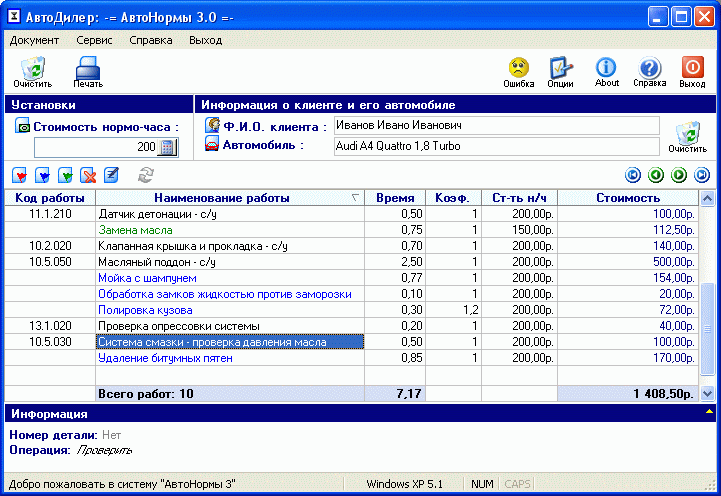Clear client info with Очистить bin icon
Image resolution: width=721 pixels, height=496 pixels.
687,134
